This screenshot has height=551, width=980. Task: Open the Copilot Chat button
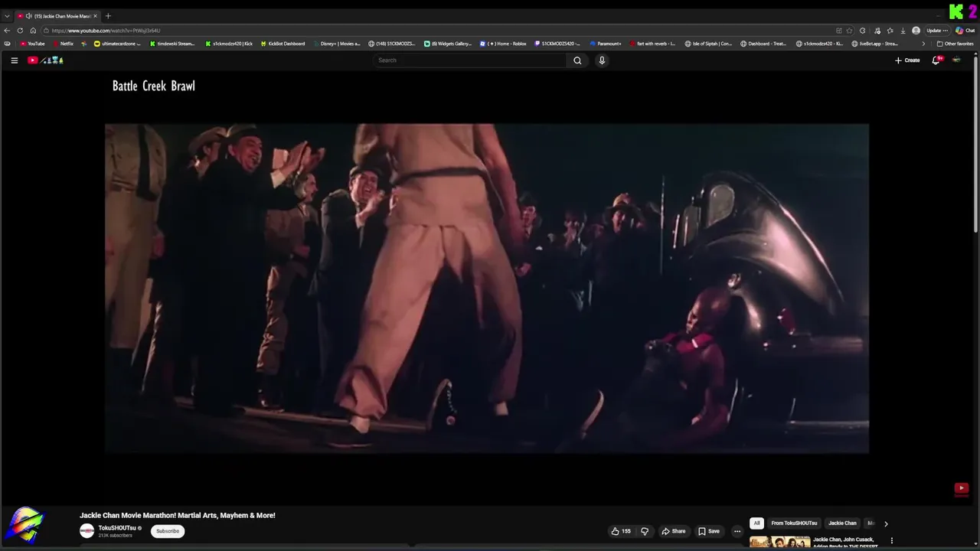pyautogui.click(x=965, y=31)
